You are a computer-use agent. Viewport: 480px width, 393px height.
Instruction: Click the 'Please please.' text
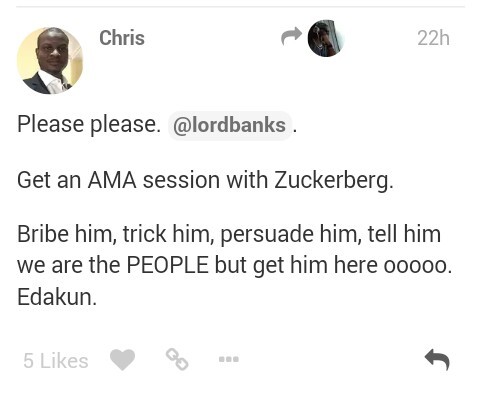89,124
